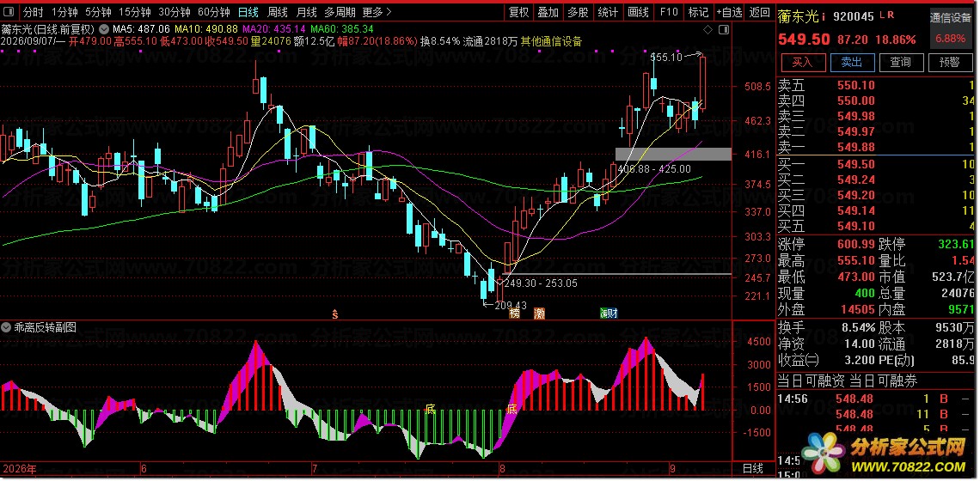This screenshot has height=481, width=980.
Task: Click the 预警 alert button
Action: pos(949,62)
